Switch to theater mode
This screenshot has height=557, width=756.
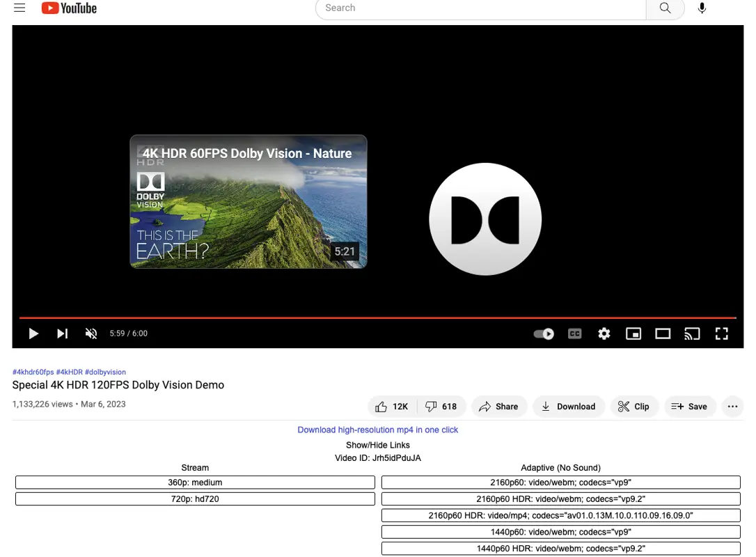point(662,334)
